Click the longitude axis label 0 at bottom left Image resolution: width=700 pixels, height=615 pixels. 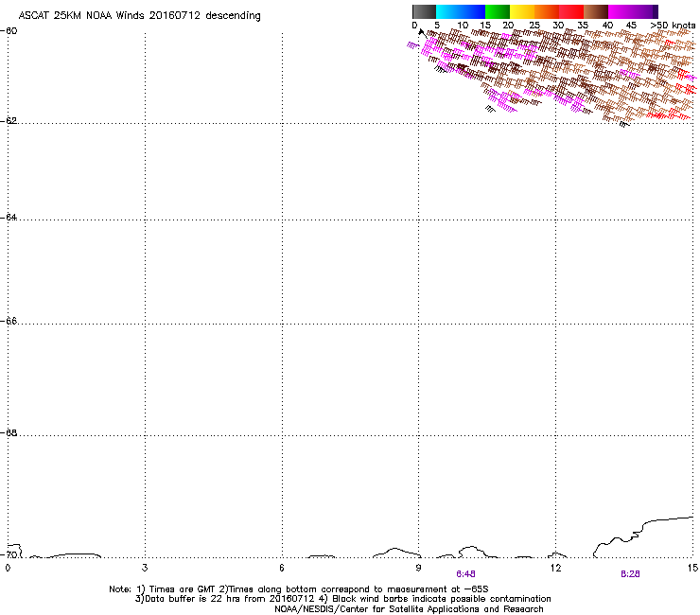(x=8, y=568)
